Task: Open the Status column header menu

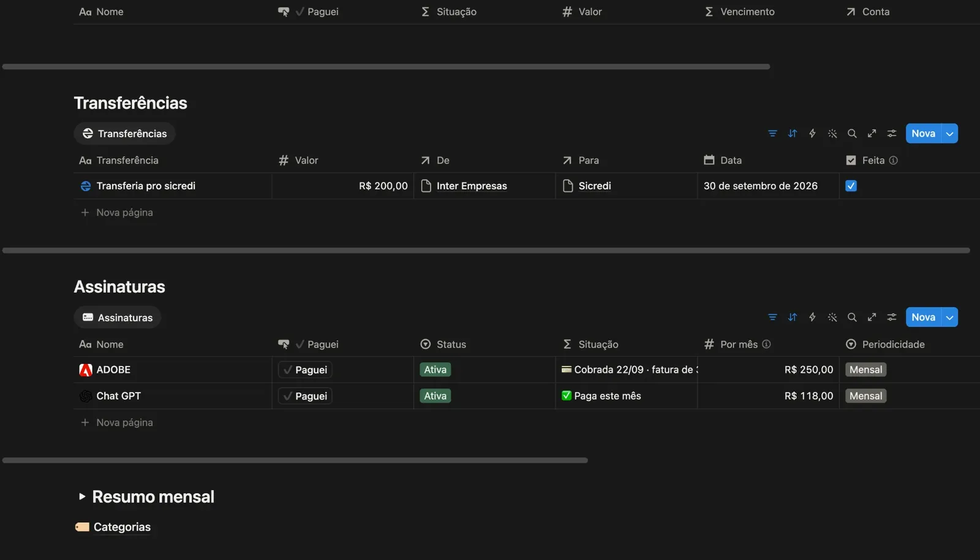Action: (x=484, y=344)
